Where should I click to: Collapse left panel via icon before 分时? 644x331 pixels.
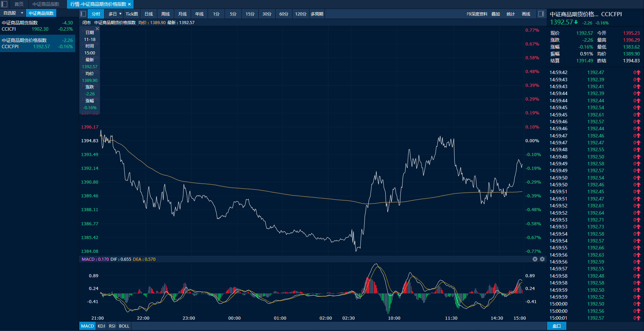[83, 14]
